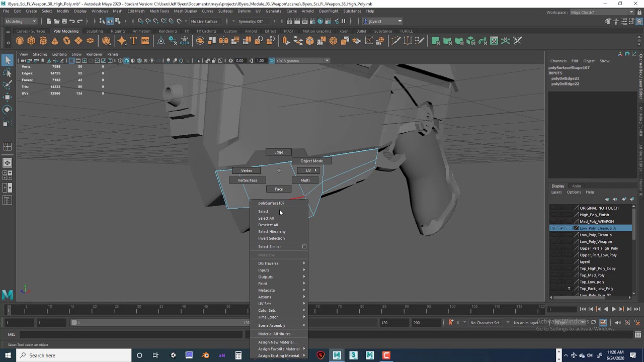Click the create new layer icon
The image size is (644, 362).
click(x=624, y=199)
